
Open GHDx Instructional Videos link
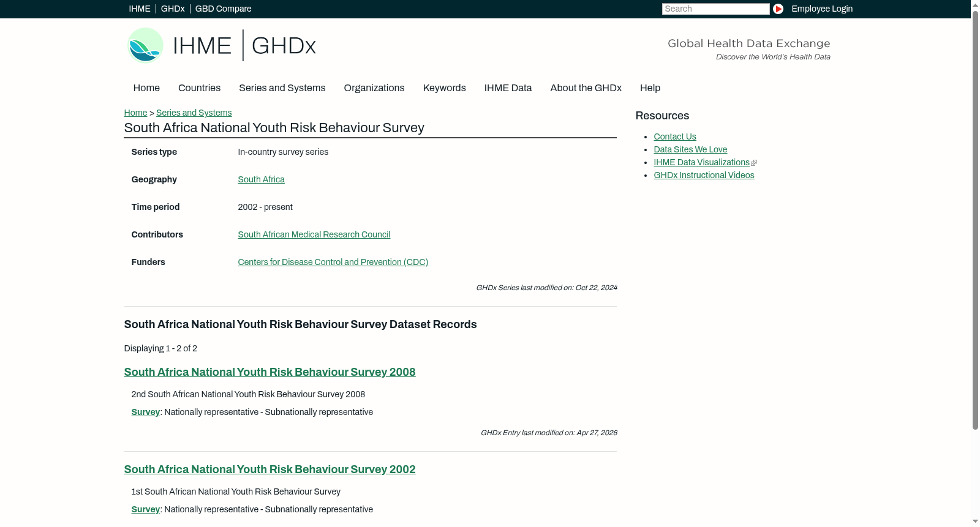704,175
